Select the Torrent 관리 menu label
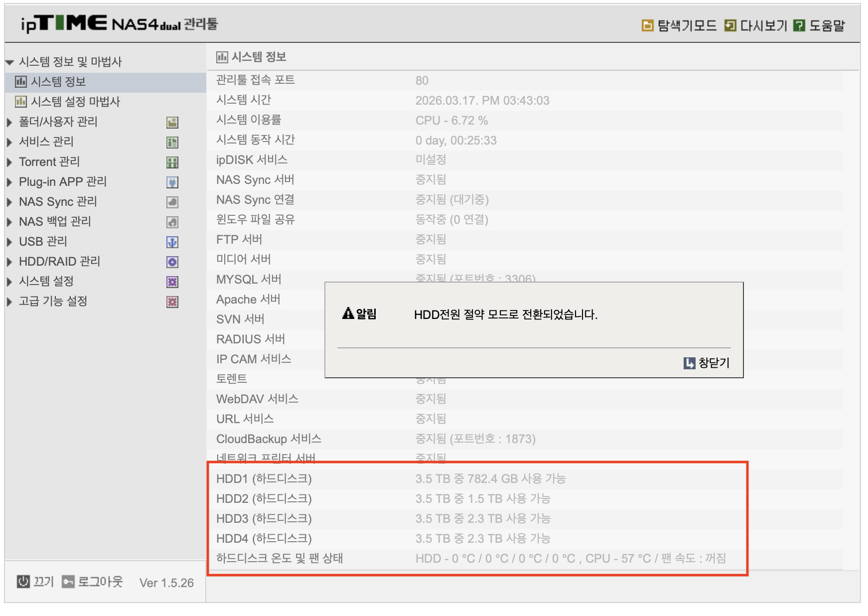 pos(49,161)
